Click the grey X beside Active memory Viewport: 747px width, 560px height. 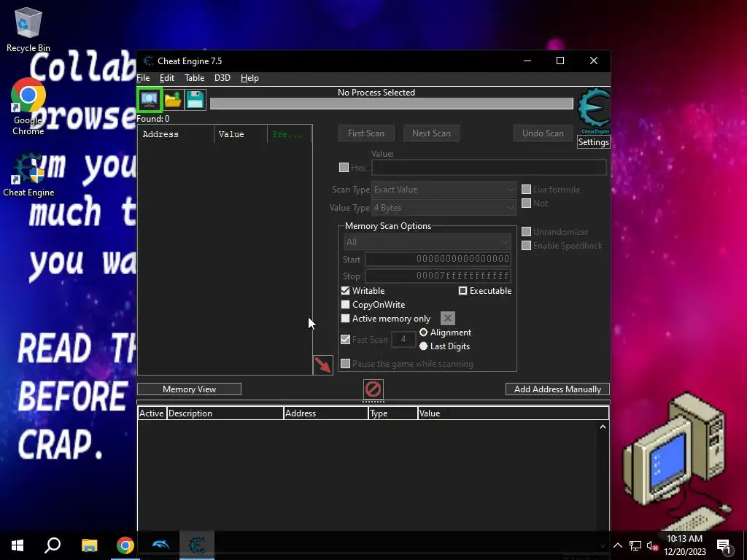[x=447, y=318]
